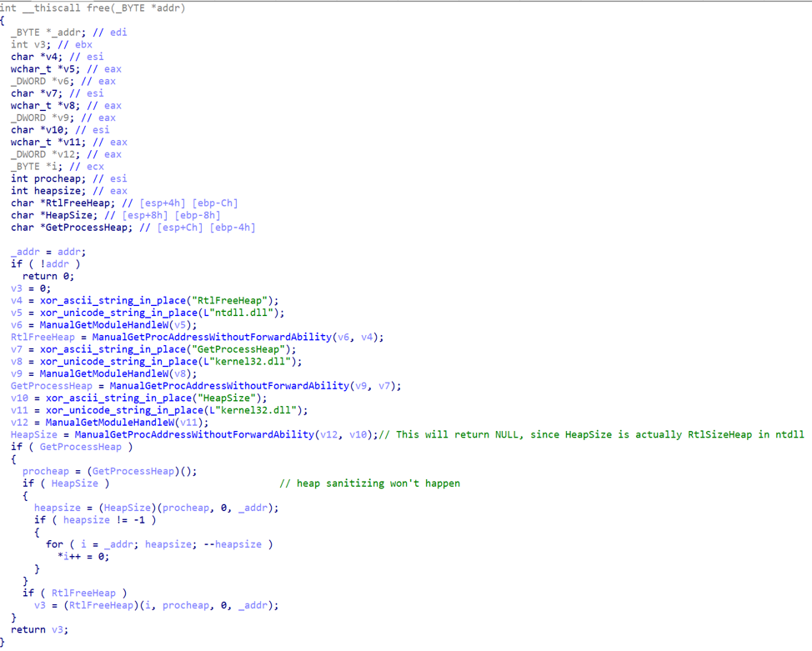This screenshot has height=651, width=812.
Task: Select the edi register comment
Action: pos(118,33)
